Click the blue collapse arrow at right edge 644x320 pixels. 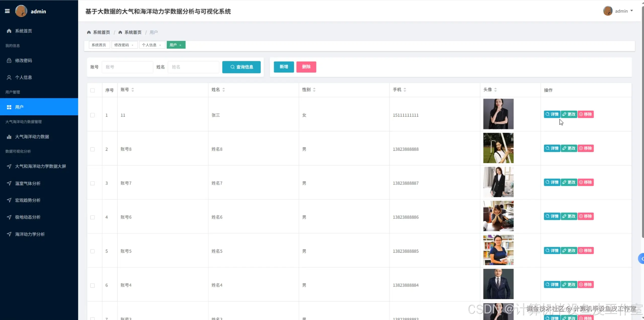(x=641, y=259)
